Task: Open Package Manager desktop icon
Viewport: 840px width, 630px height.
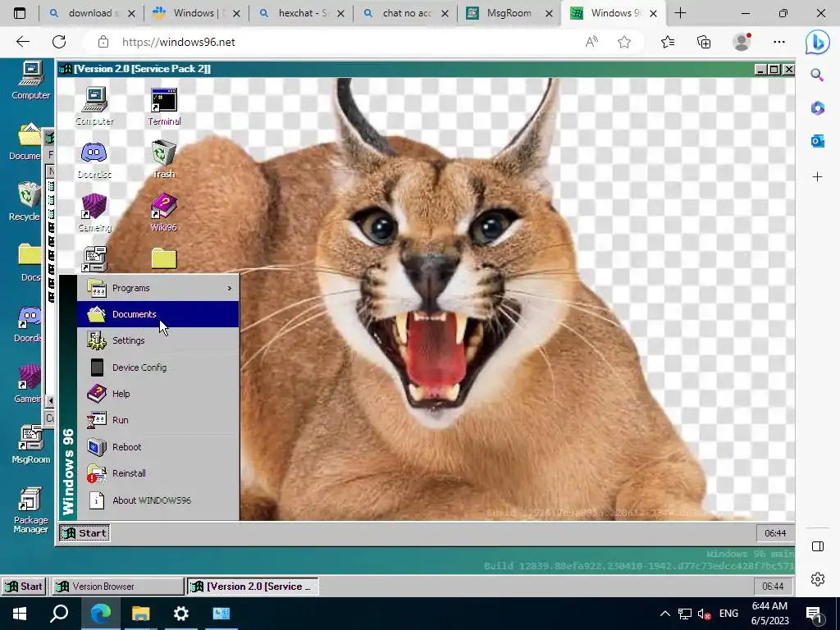Action: click(x=30, y=510)
